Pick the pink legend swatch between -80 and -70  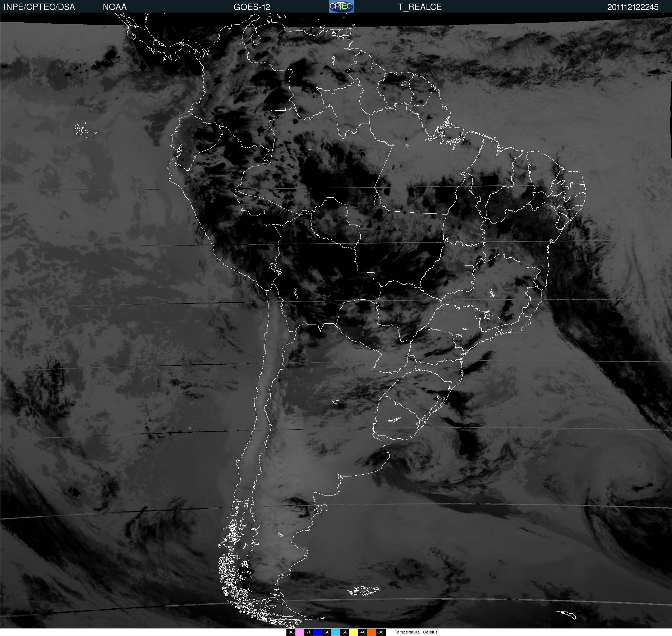point(300,632)
